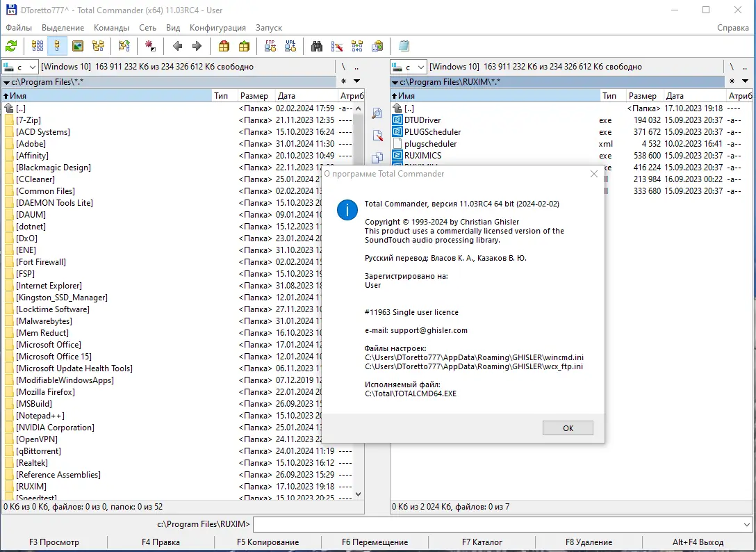Click the Pack files gift box icon
The width and height of the screenshot is (756, 552).
[x=224, y=46]
